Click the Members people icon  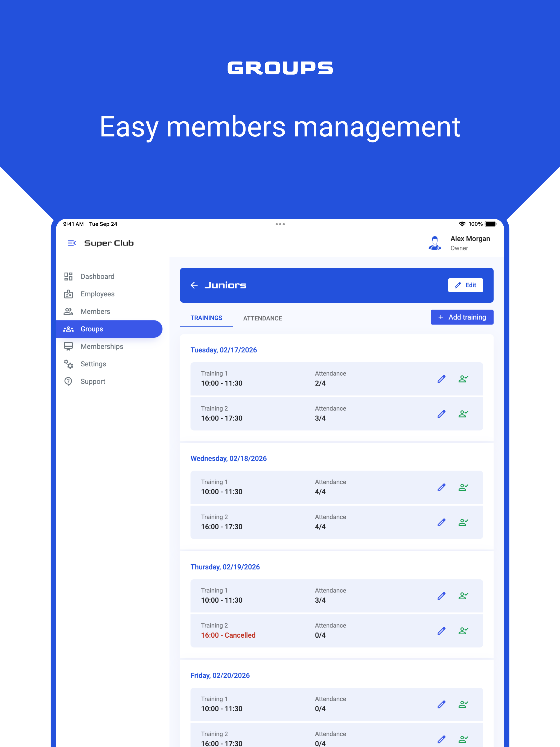pos(68,311)
